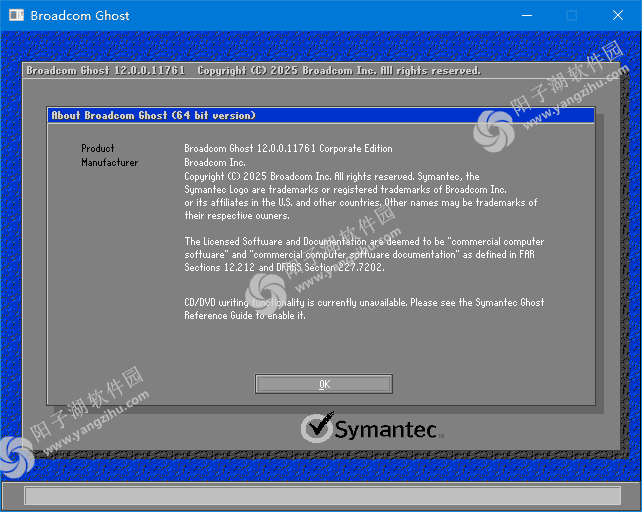Click 'Broadcom Ghost 12.0.0.11761 Corporate Edition' text

point(288,148)
